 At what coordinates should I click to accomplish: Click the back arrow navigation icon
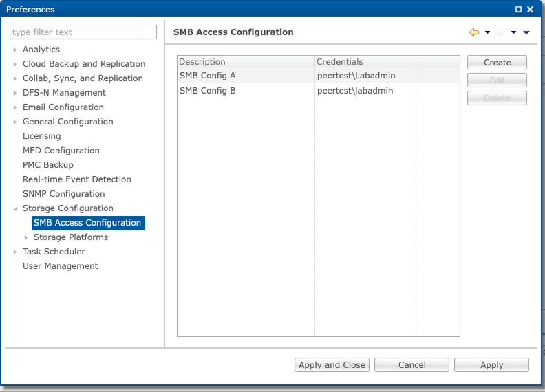(474, 32)
